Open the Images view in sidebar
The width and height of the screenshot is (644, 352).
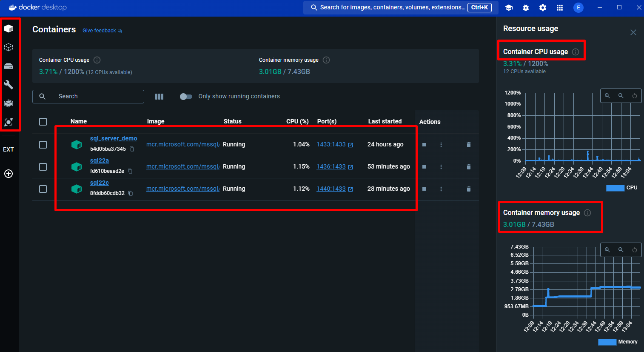(x=9, y=47)
